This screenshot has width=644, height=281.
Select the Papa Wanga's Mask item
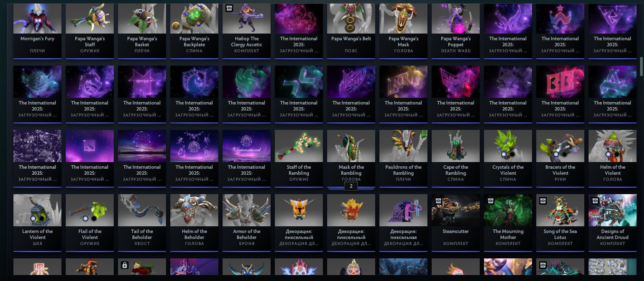click(x=403, y=31)
